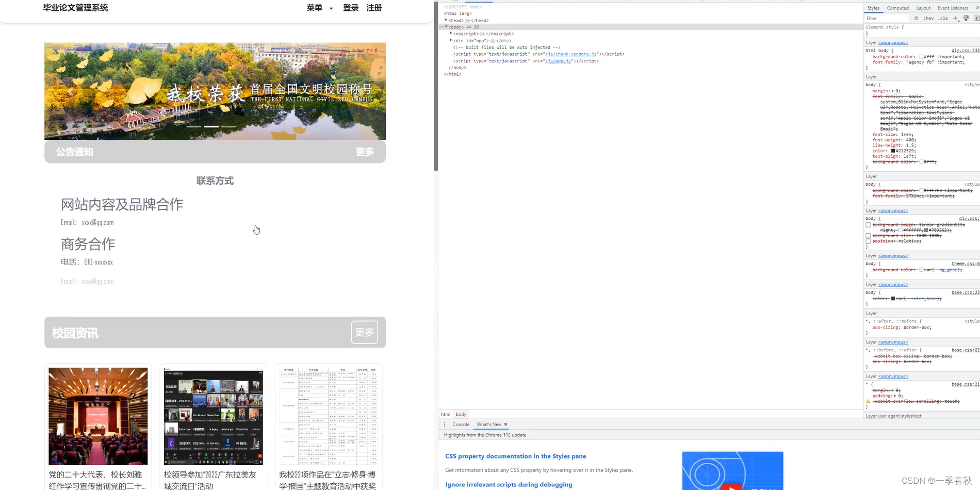This screenshot has width=980, height=490.
Task: Toggle the background-size property checkbox
Action: (869, 236)
